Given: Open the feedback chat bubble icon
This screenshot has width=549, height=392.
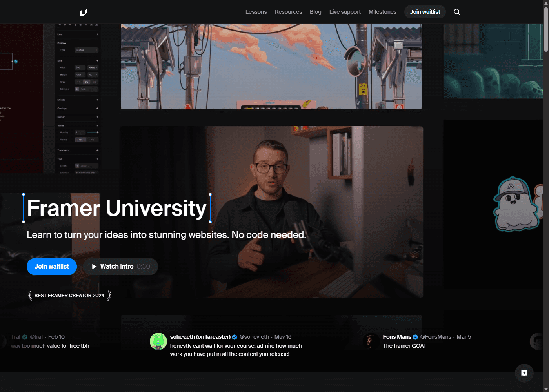Looking at the screenshot, I should (x=524, y=373).
